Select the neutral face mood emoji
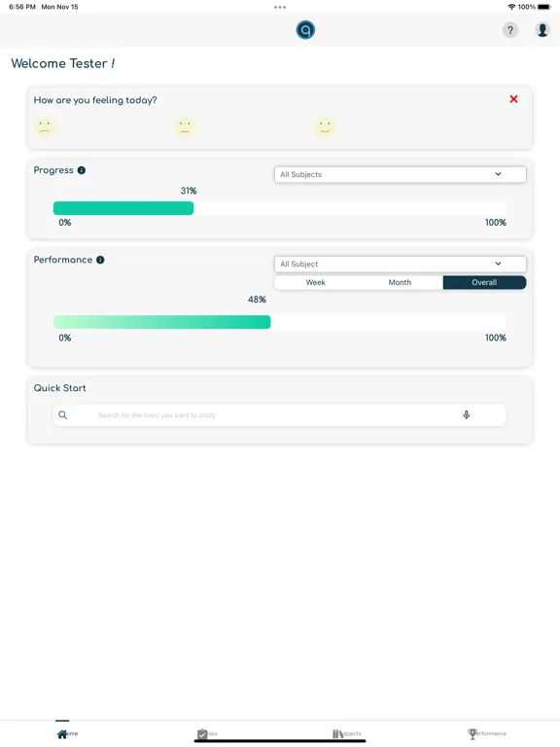 pos(185,127)
